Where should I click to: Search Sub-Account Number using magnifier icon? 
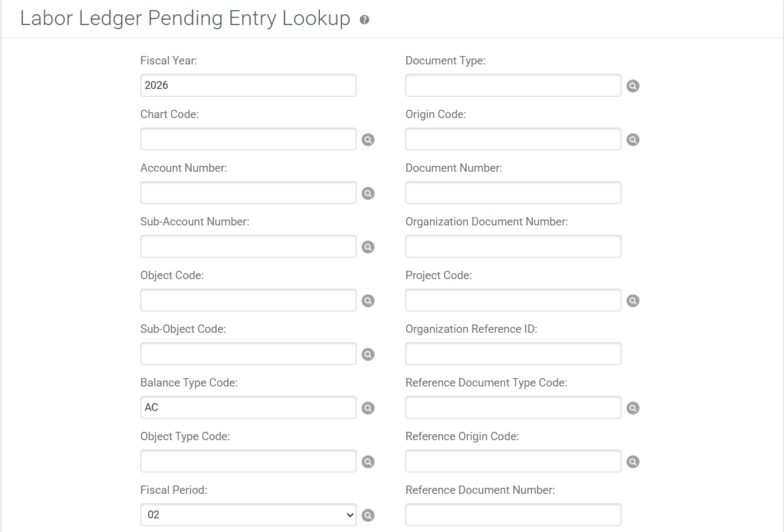(x=368, y=247)
